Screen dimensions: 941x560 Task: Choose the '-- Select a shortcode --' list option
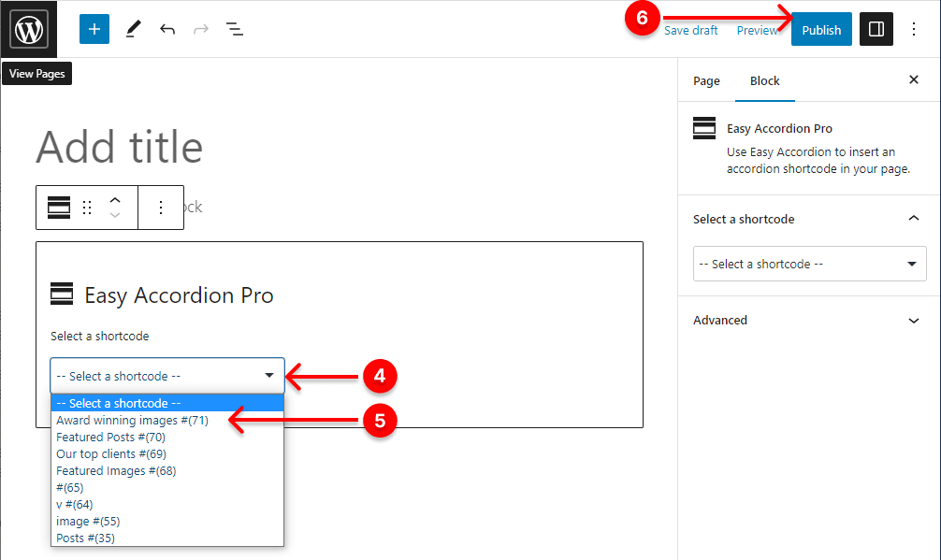tap(167, 403)
